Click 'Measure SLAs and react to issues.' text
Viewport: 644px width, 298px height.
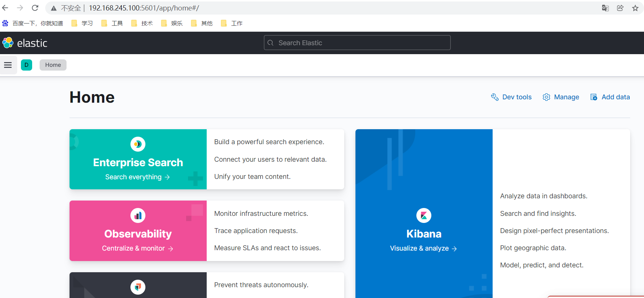click(x=268, y=248)
